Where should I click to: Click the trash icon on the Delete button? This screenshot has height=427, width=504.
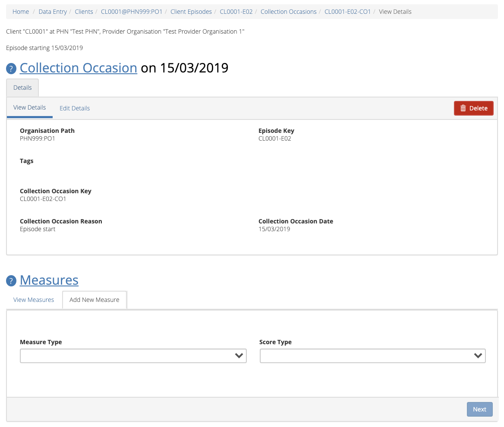(x=463, y=108)
